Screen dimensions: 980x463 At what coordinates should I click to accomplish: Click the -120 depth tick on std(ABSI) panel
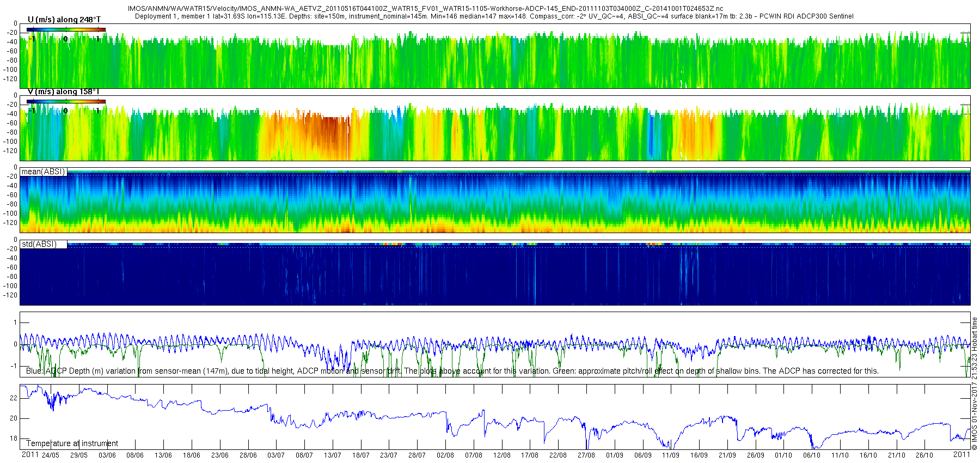[10, 295]
